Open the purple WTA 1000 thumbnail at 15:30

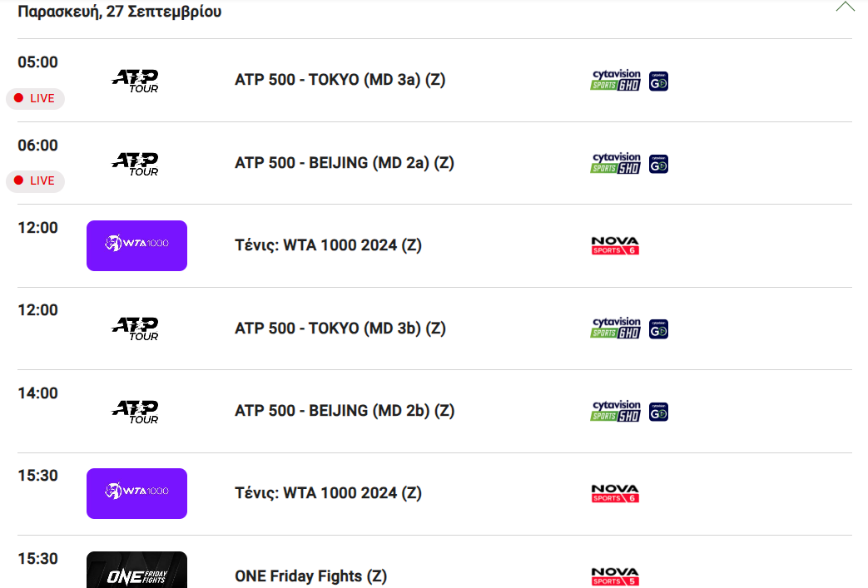coord(136,493)
